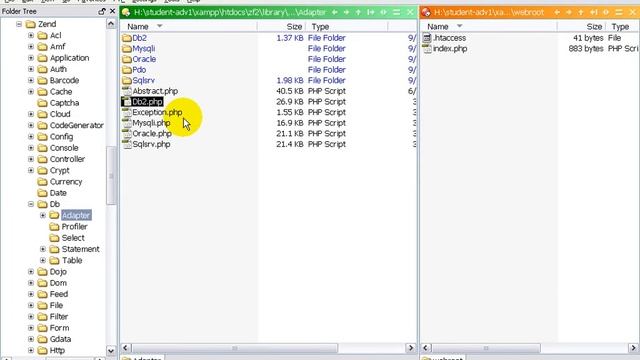Viewport: 640px width, 360px height.
Task: Click the index.php file icon
Action: coord(427,49)
